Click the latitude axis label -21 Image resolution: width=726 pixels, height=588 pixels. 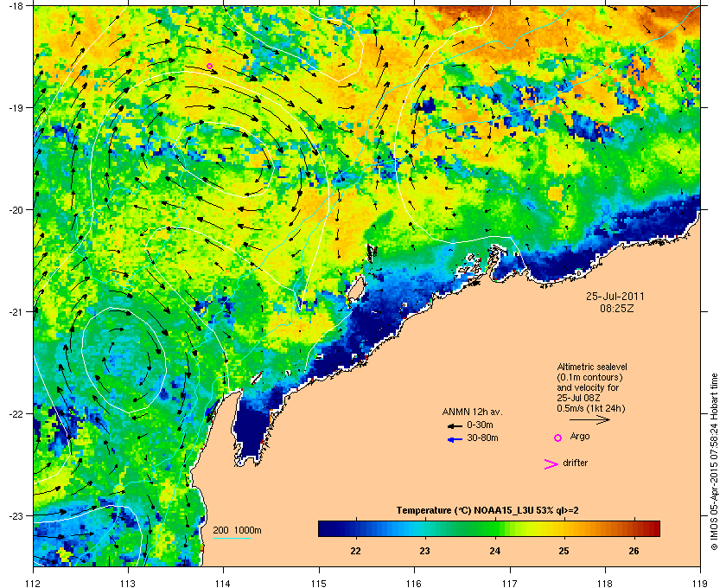(16, 312)
